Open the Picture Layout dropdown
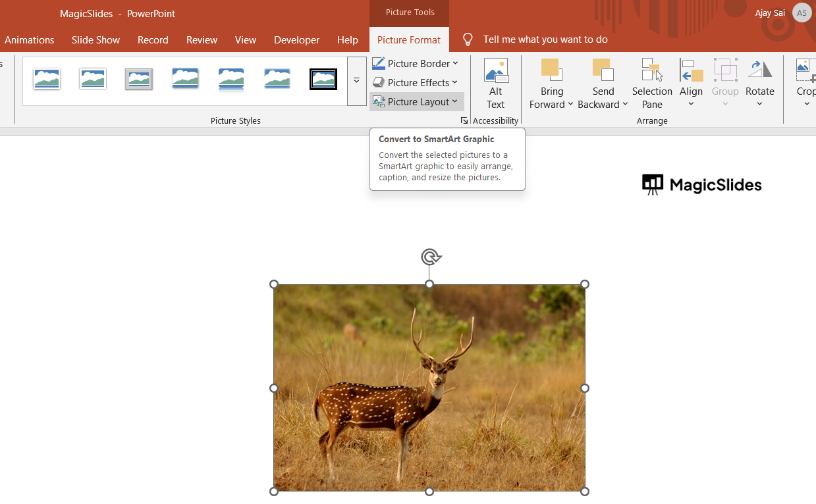Image resolution: width=816 pixels, height=504 pixels. pyautogui.click(x=416, y=101)
